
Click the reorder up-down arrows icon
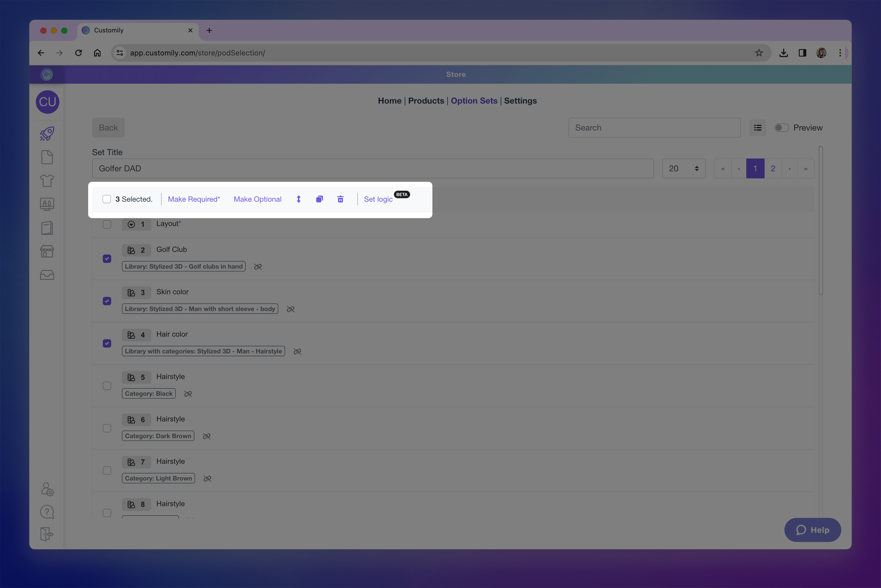[298, 199]
